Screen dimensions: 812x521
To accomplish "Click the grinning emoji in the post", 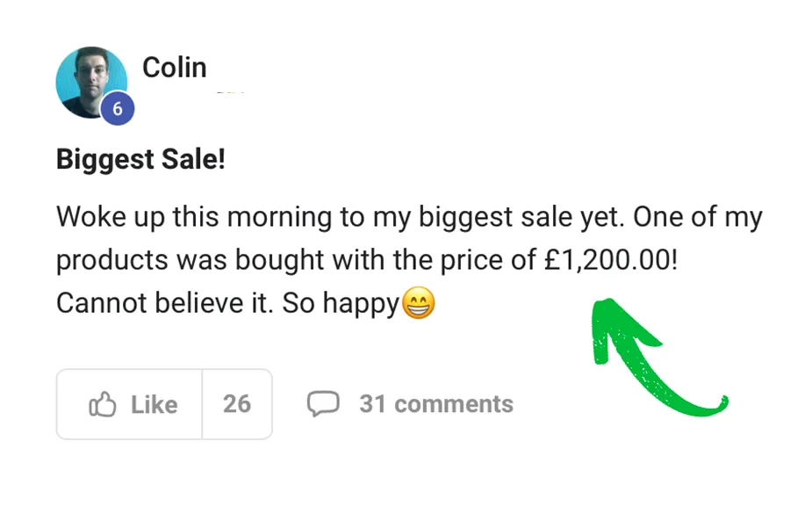I will tap(418, 304).
